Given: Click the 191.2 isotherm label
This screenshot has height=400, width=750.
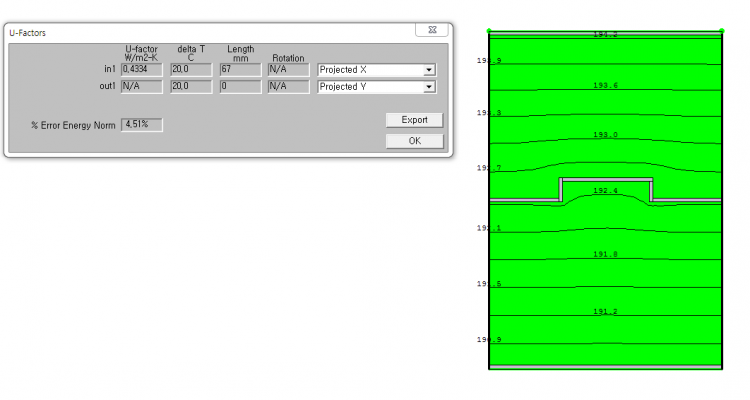Looking at the screenshot, I should 605,312.
